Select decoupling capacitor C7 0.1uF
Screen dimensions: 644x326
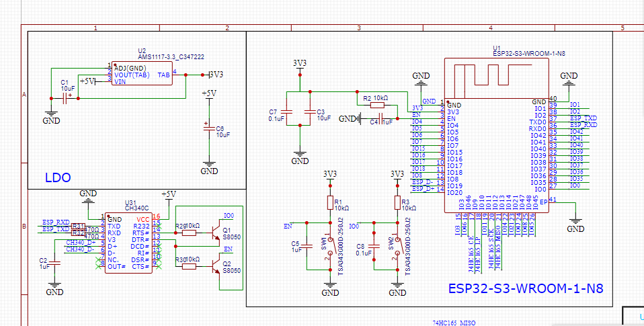click(287, 112)
